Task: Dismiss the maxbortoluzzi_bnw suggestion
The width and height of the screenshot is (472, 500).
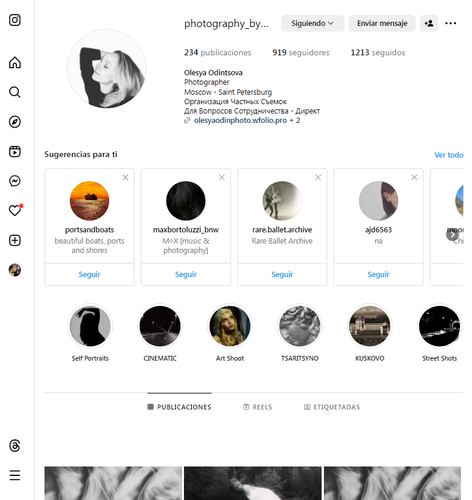Action: 222,177
